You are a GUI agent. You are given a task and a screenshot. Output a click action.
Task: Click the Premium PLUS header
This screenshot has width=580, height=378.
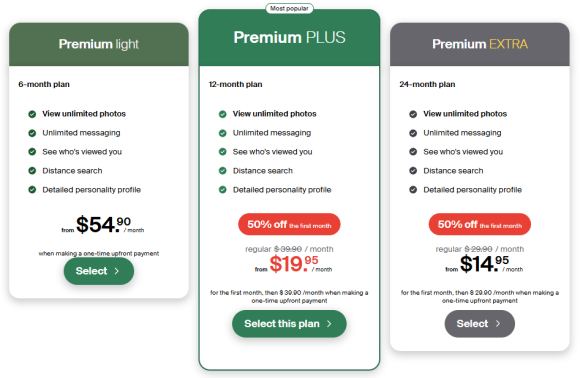pos(289,37)
